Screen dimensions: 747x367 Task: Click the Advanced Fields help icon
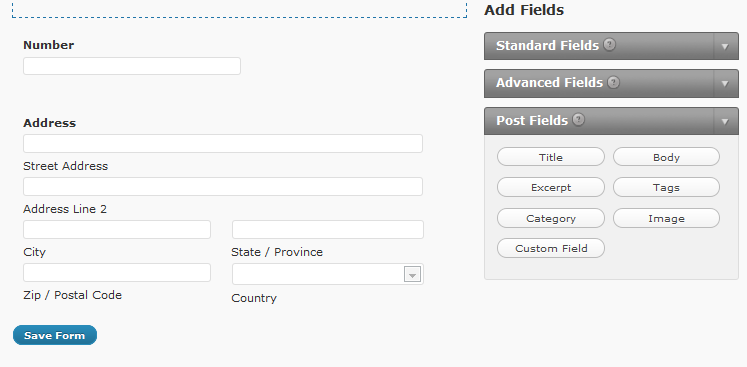[614, 82]
